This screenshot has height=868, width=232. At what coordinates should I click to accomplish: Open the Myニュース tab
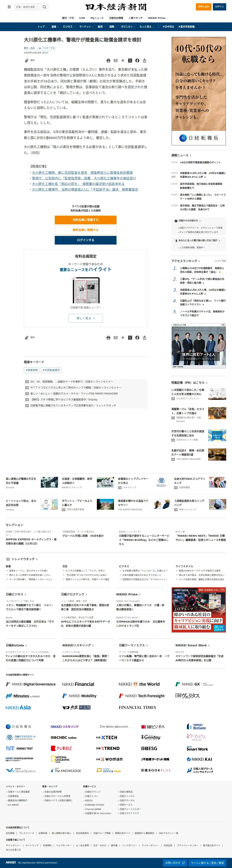[97, 18]
